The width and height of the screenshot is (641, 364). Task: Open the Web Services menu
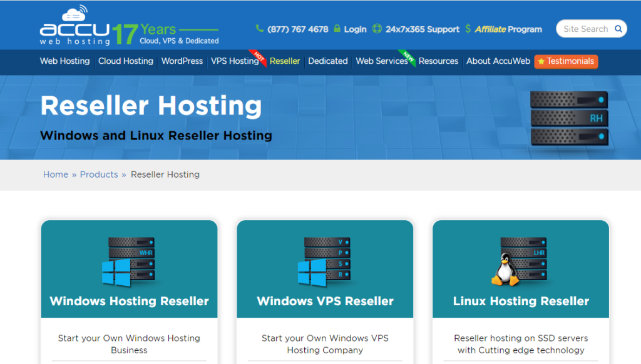381,61
